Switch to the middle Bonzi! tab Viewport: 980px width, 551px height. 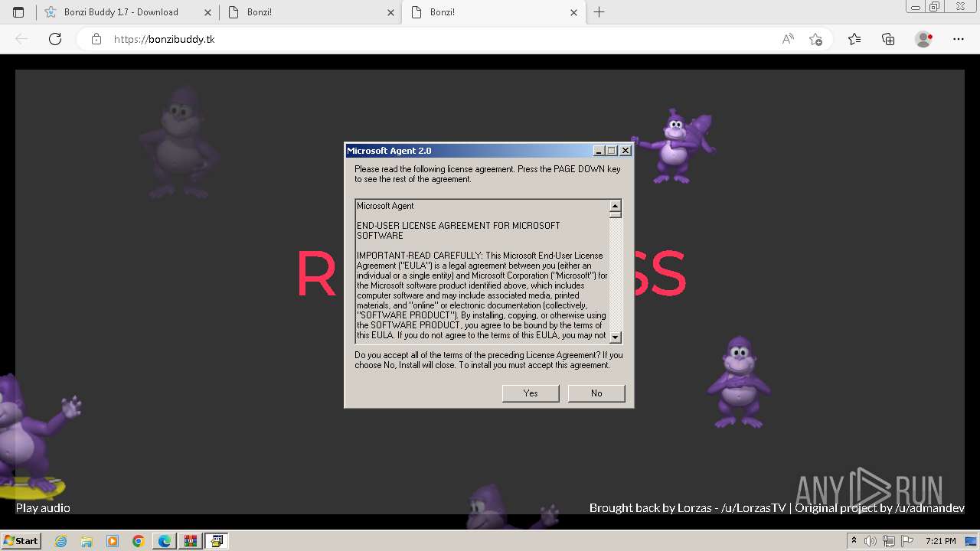coord(310,12)
